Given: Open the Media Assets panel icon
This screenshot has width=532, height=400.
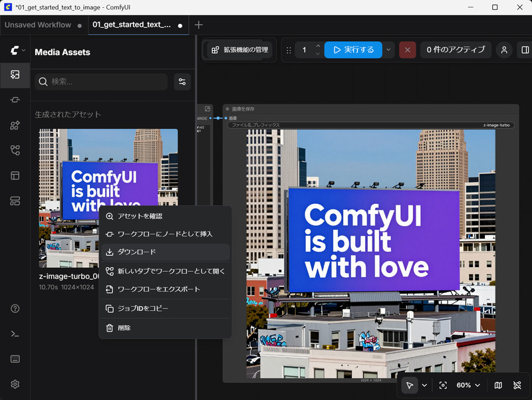Looking at the screenshot, I should (x=15, y=75).
